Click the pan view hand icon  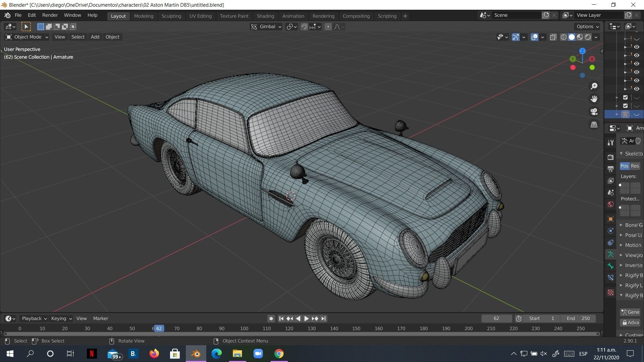point(594,99)
